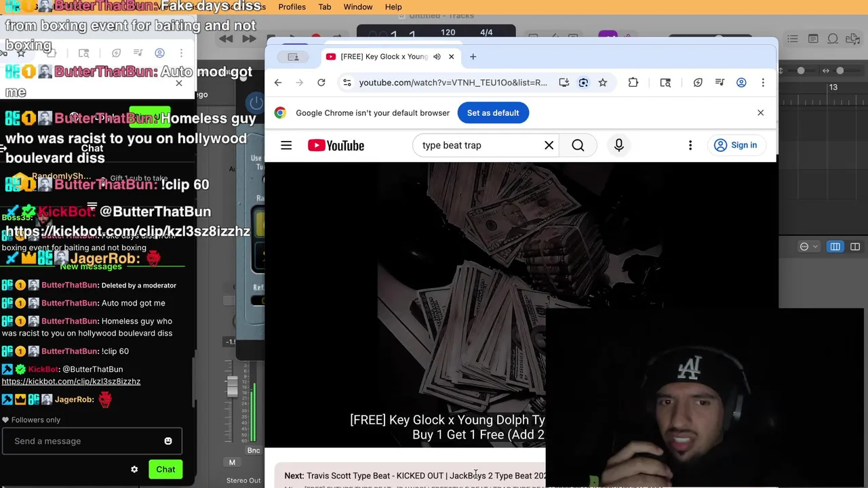Screen dimensions: 868x488
Task: Open Chrome media controls icon
Action: coord(719,83)
